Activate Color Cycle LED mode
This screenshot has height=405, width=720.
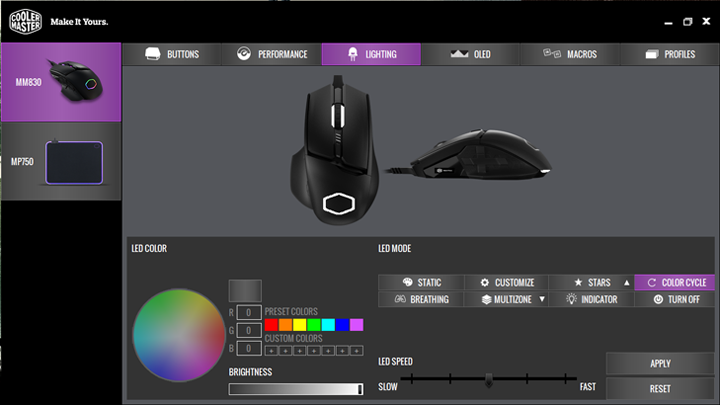[x=676, y=283]
